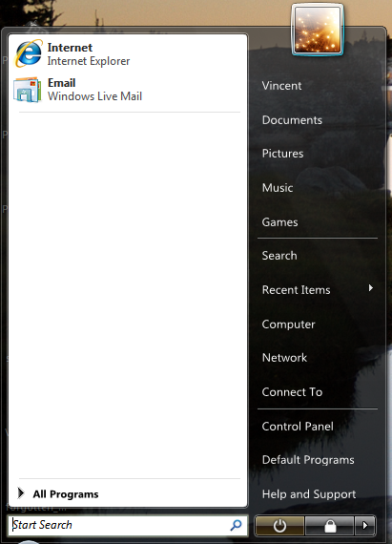The height and width of the screenshot is (544, 392).
Task: Open Control Panel
Action: click(298, 427)
